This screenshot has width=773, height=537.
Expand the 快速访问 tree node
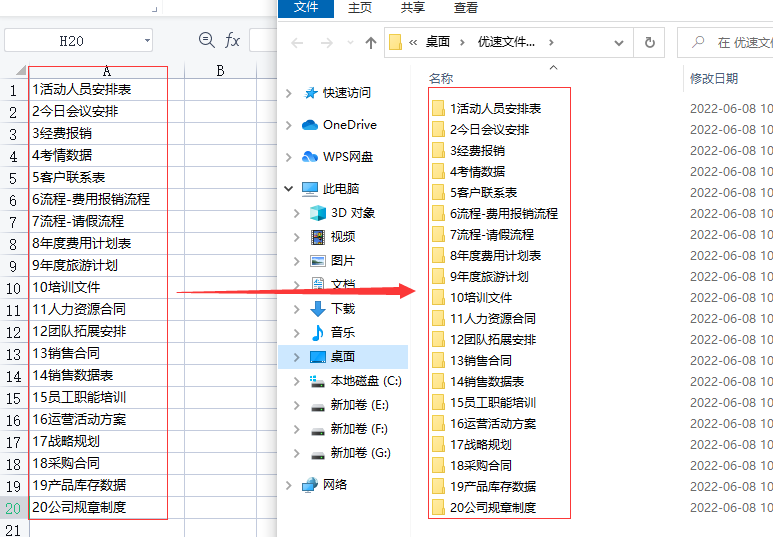coord(289,93)
